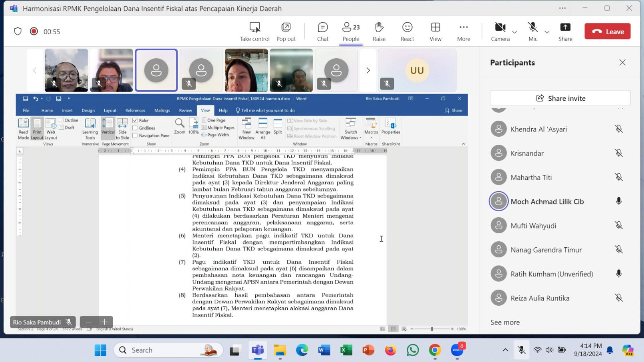Open the Chat panel

click(323, 32)
